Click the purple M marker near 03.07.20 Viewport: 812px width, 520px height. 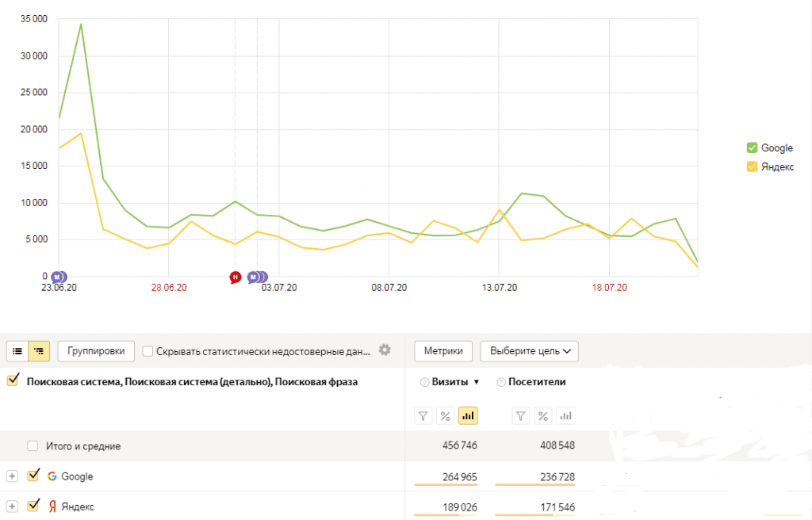(x=253, y=277)
